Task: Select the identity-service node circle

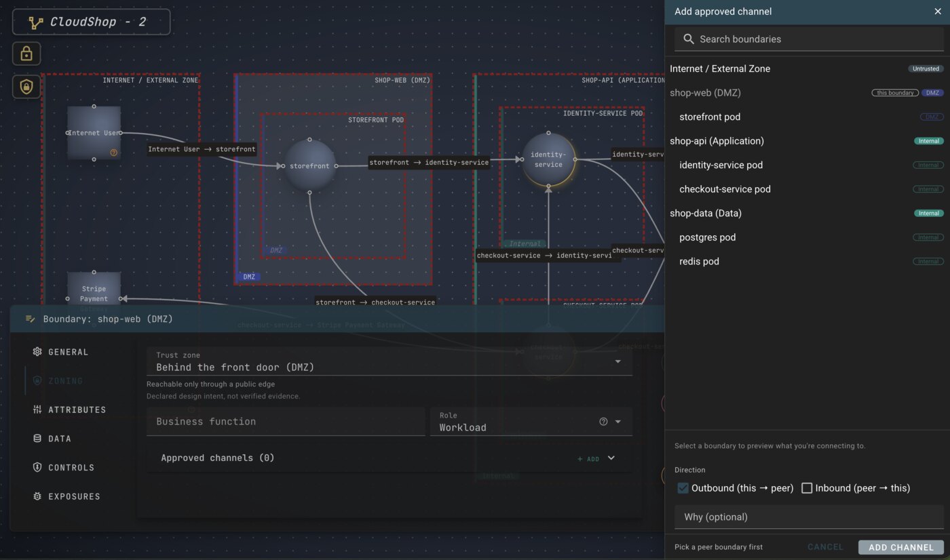Action: pyautogui.click(x=548, y=159)
